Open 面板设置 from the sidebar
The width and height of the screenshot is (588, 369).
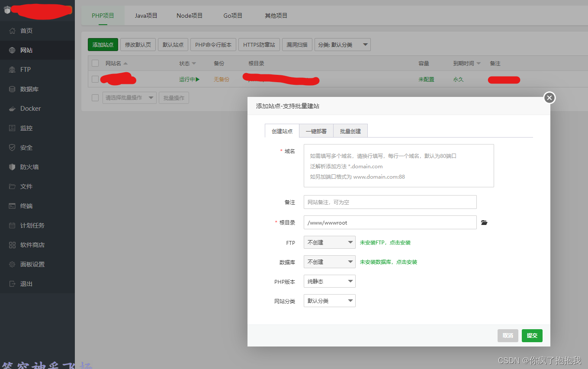point(37,264)
